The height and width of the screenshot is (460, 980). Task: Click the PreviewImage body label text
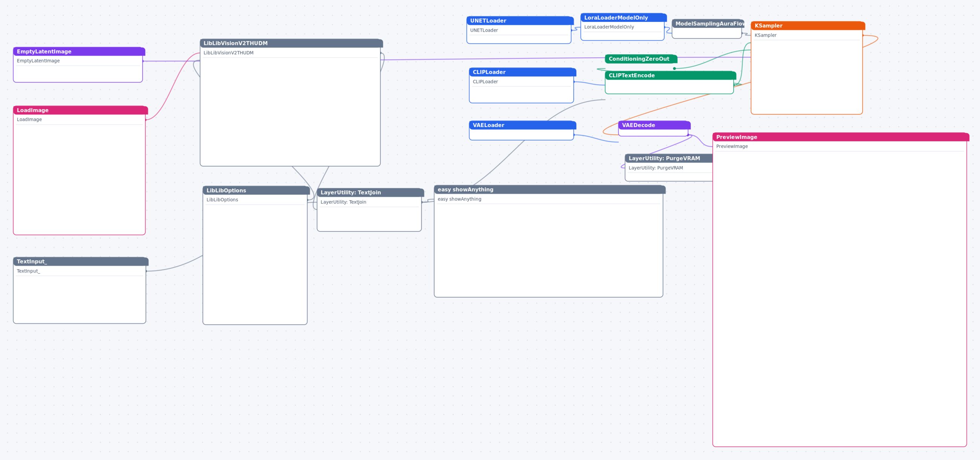coord(732,146)
